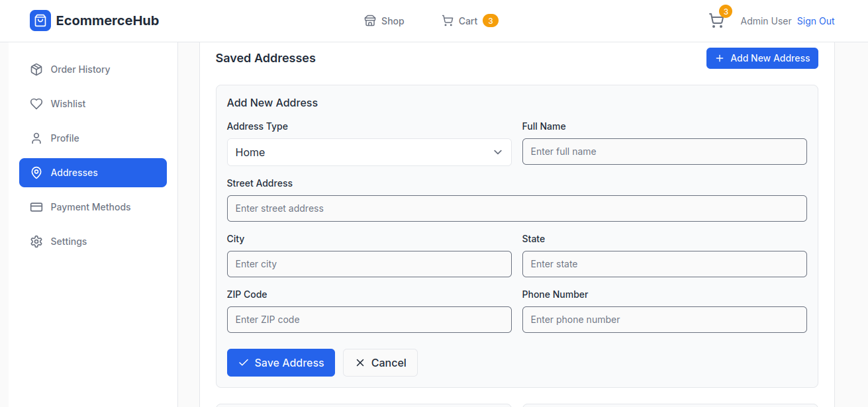This screenshot has height=407, width=868.
Task: Click into the Street Address field
Action: pyautogui.click(x=516, y=208)
